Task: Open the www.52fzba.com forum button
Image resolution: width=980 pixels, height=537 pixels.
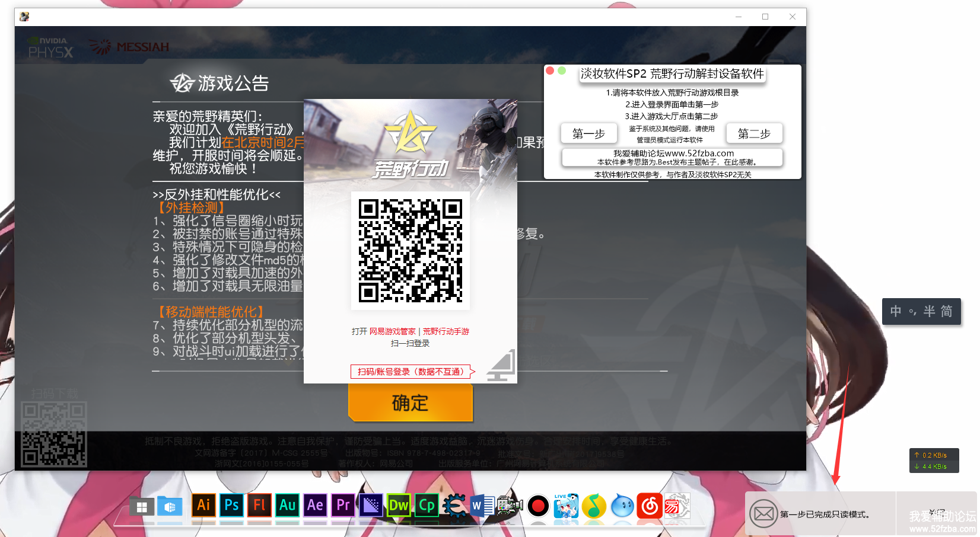Action: coord(672,157)
